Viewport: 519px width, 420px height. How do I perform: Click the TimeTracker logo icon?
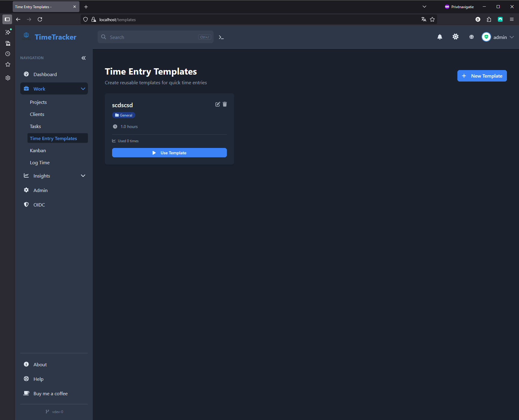click(x=27, y=35)
